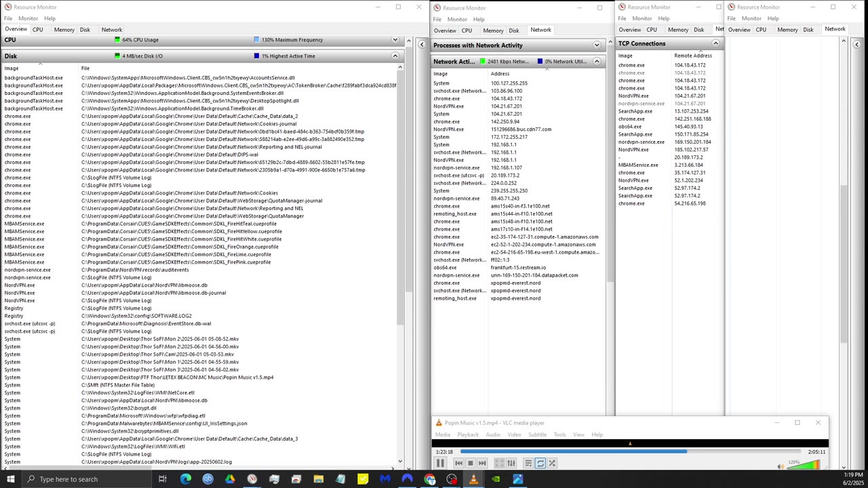868x488 pixels.
Task: Expand the Processes with Network Activity section
Action: click(x=597, y=45)
